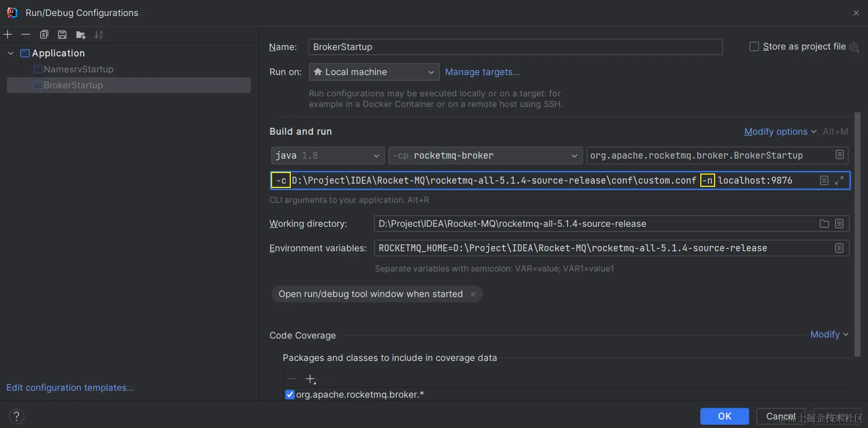
Task: Open the Local machine run target dropdown
Action: (374, 72)
